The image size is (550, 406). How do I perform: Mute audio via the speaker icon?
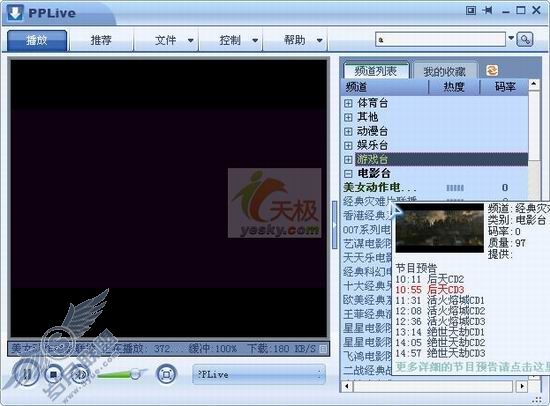(79, 375)
